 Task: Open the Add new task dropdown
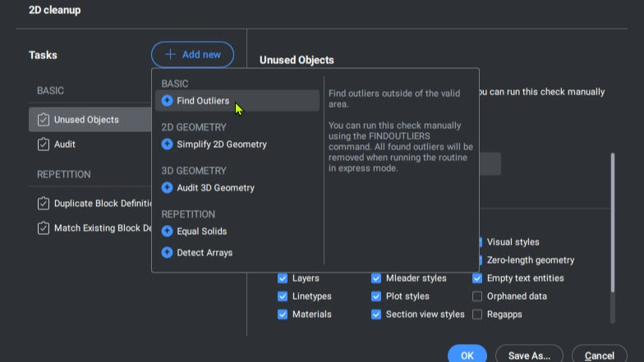(192, 54)
